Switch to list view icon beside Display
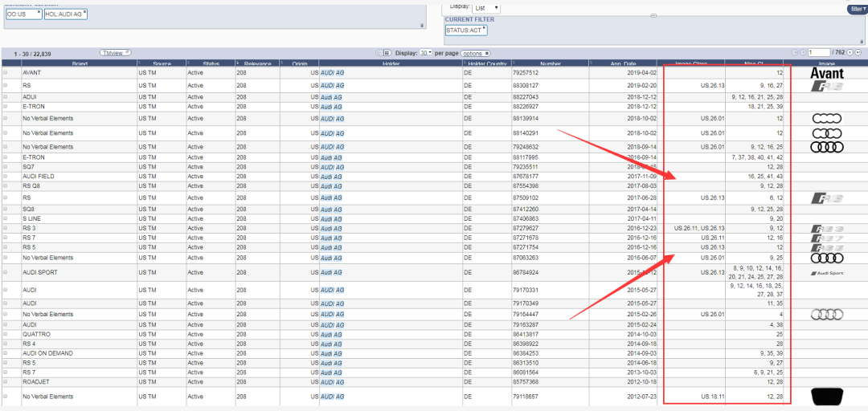This screenshot has height=411, width=868. point(379,52)
